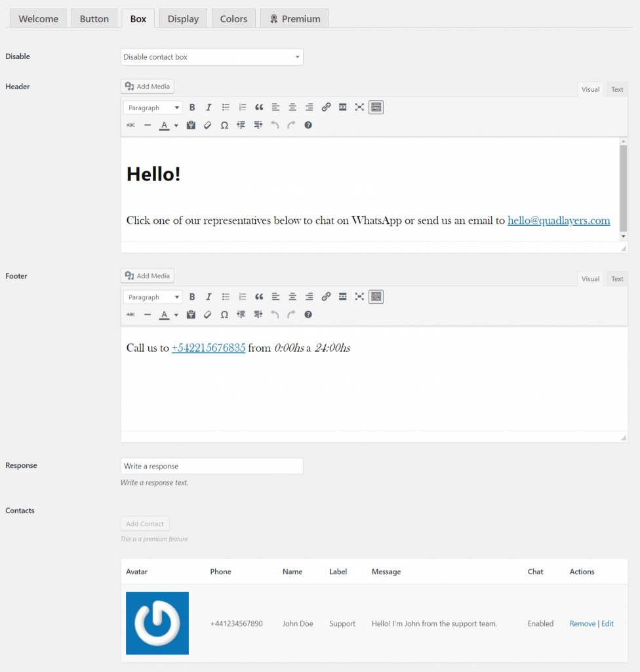Insert bulleted list in Header editor
This screenshot has width=640, height=672.
coord(226,107)
